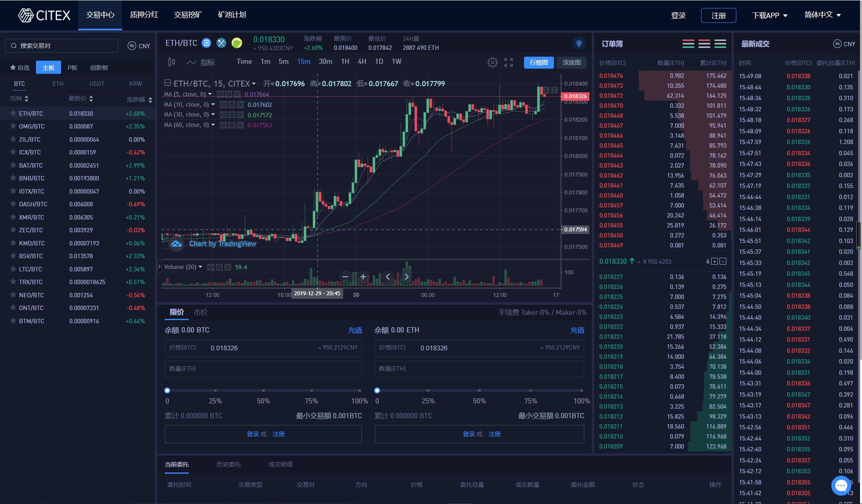Expand Volume (20) dropdown arrow
The width and height of the screenshot is (862, 504).
click(200, 267)
